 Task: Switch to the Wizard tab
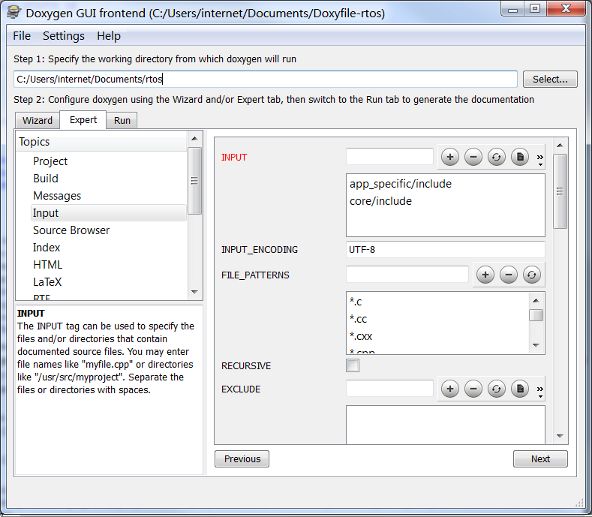click(37, 120)
